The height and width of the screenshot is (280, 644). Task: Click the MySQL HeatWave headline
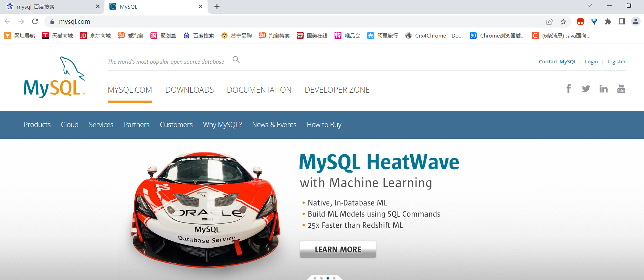click(379, 162)
